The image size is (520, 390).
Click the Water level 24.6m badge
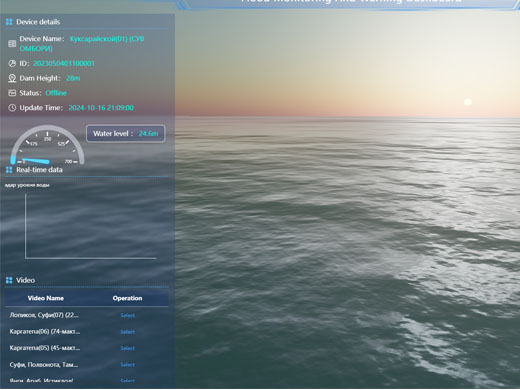click(x=126, y=134)
